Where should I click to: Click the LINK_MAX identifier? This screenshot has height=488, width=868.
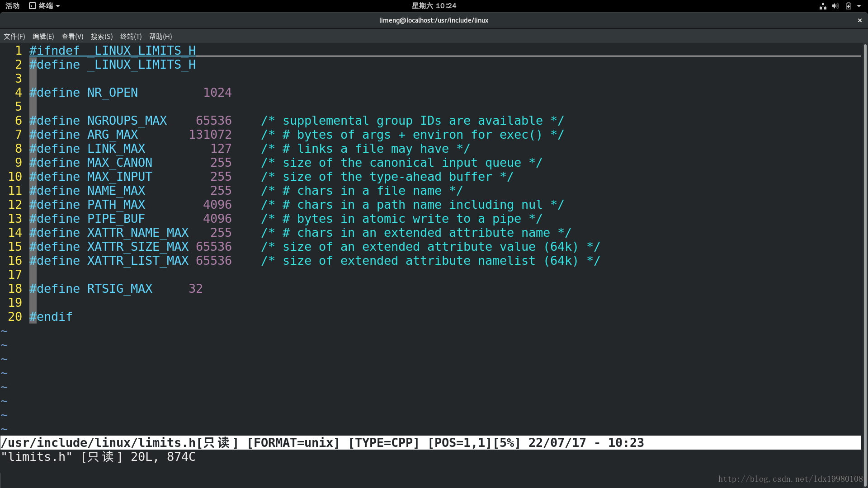tap(116, 149)
